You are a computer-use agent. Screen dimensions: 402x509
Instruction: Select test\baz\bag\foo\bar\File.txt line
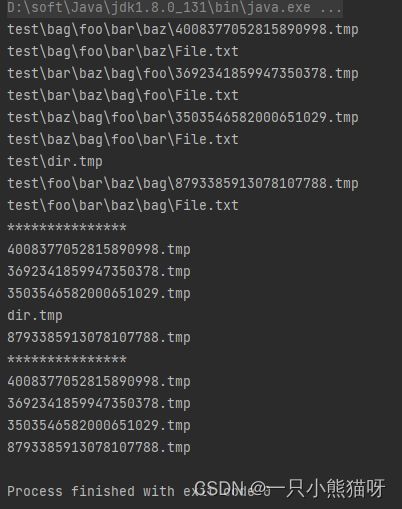tap(123, 139)
